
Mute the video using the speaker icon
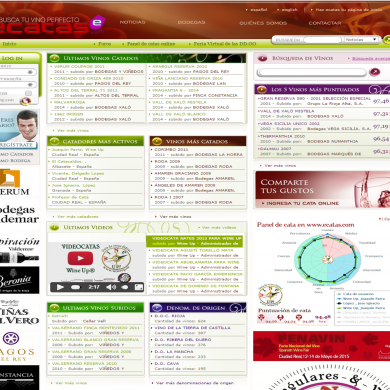111,287
